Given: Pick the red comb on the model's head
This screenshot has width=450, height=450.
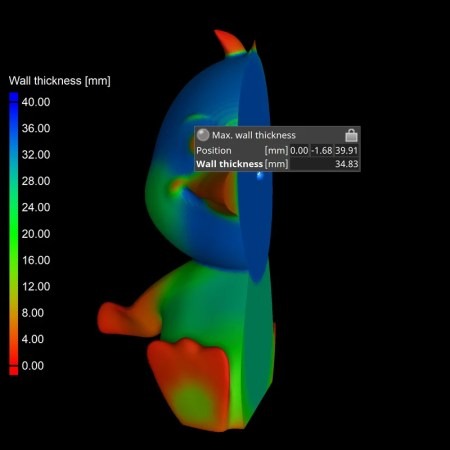Looking at the screenshot, I should tap(229, 42).
